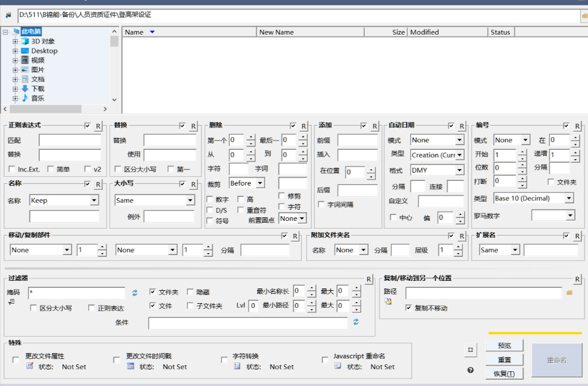Click refresh icon next to filter mask field
This screenshot has width=588, height=386.
[x=135, y=293]
